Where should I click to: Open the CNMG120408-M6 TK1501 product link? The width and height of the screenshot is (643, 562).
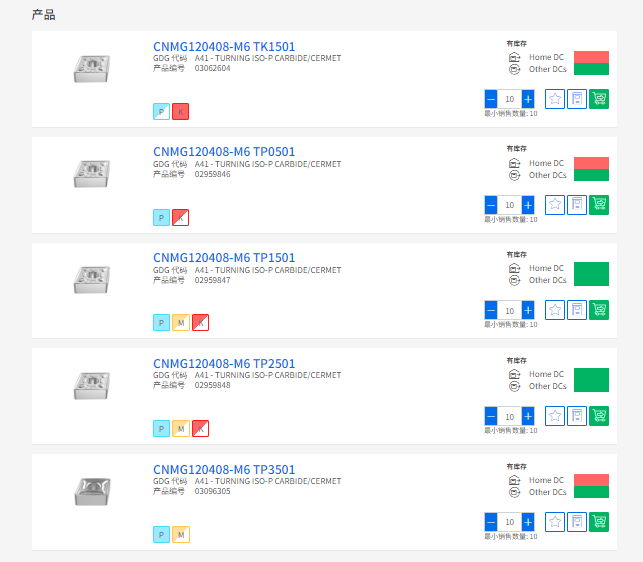click(223, 46)
